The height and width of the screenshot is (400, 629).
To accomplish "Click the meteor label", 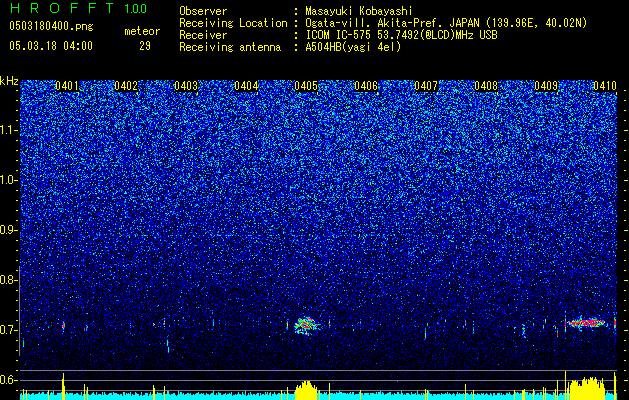I will pyautogui.click(x=142, y=31).
